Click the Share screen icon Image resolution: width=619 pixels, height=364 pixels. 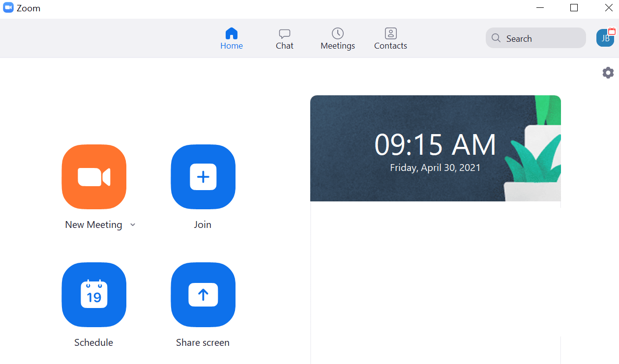pos(203,295)
